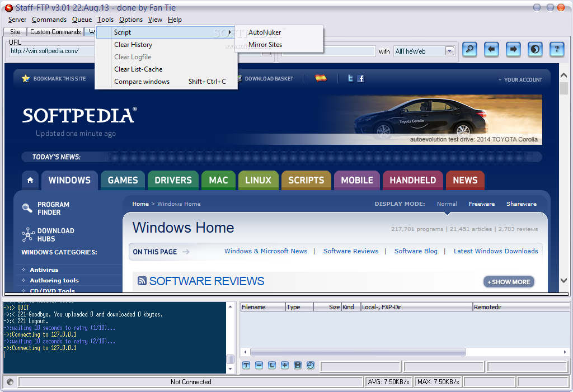Click the Facebook icon on webpage
The height and width of the screenshot is (392, 573).
pyautogui.click(x=361, y=78)
